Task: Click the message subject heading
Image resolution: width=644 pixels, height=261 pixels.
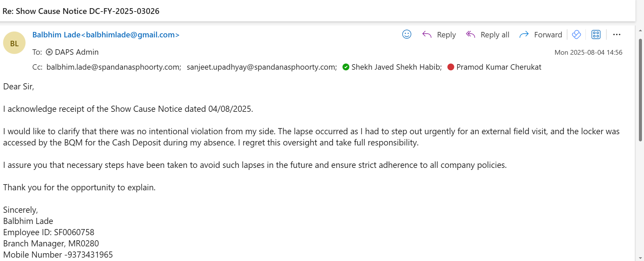Action: pyautogui.click(x=81, y=11)
